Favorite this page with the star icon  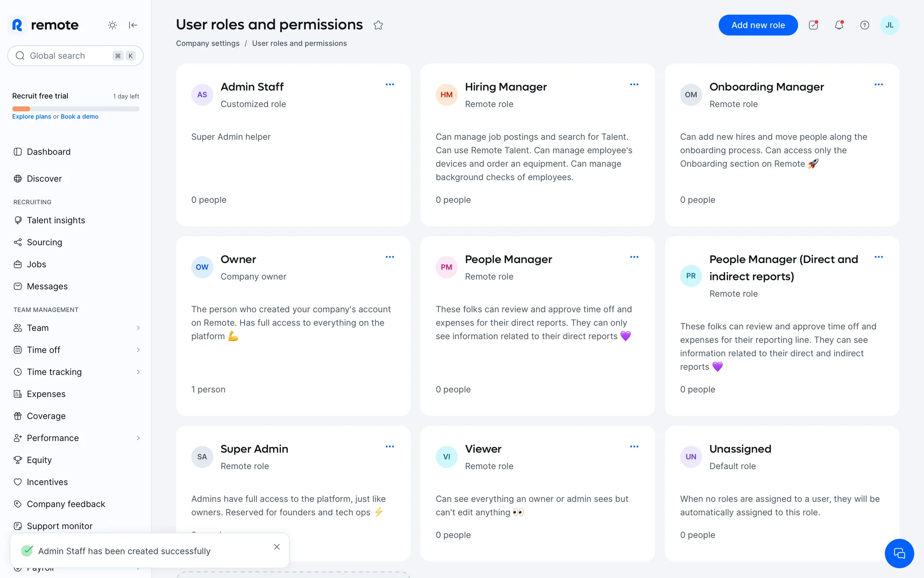[378, 25]
